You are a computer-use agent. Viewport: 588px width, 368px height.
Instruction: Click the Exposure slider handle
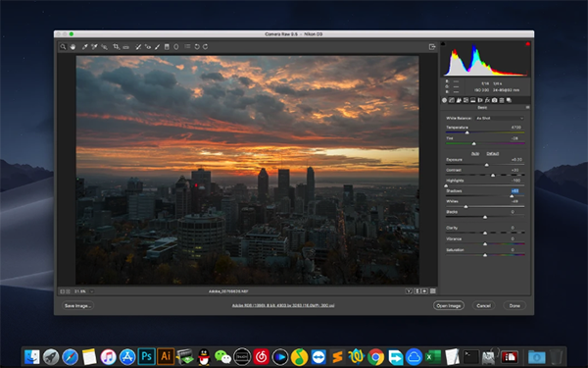click(487, 165)
